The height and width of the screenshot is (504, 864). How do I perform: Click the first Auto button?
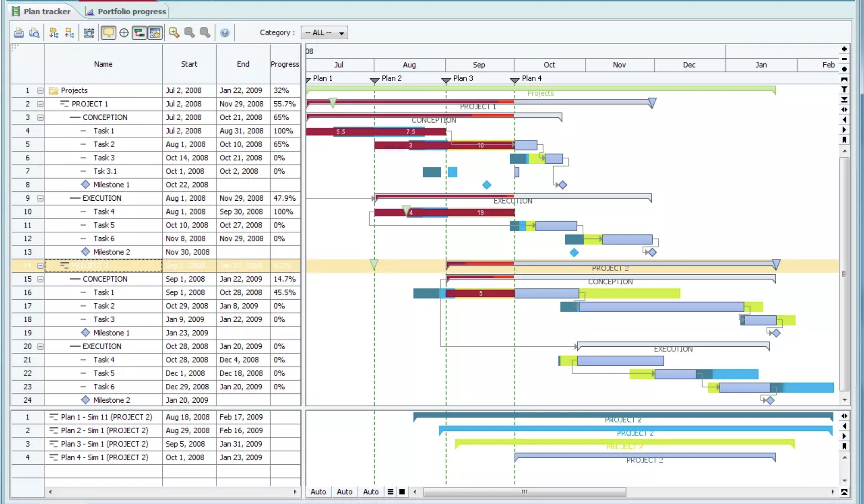(318, 492)
